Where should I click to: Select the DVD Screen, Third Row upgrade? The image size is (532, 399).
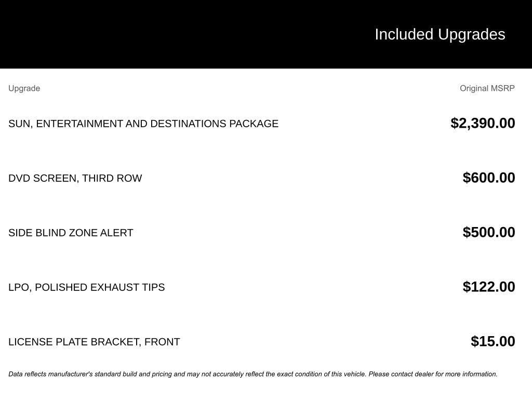[75, 178]
